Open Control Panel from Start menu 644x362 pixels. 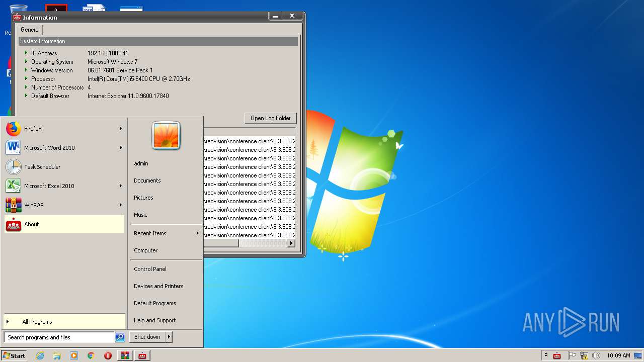[150, 269]
